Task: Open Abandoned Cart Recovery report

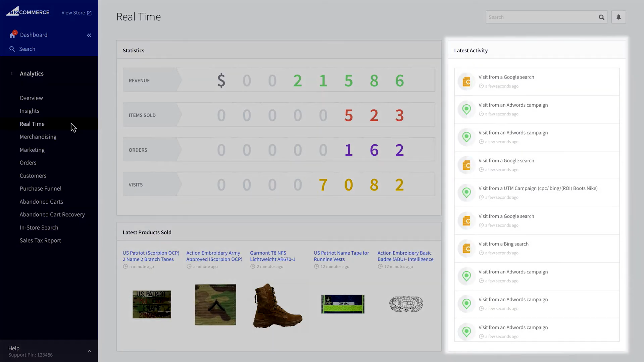Action: tap(52, 215)
